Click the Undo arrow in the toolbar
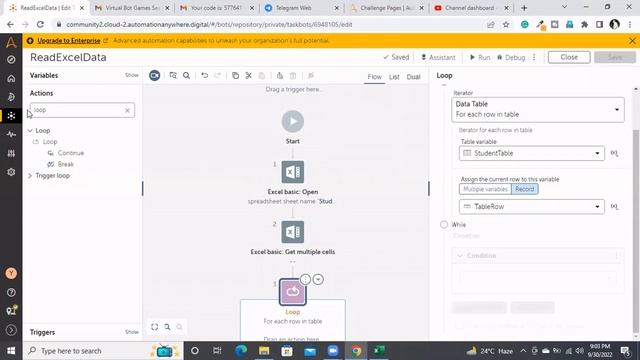The width and height of the screenshot is (640, 360). click(x=204, y=76)
